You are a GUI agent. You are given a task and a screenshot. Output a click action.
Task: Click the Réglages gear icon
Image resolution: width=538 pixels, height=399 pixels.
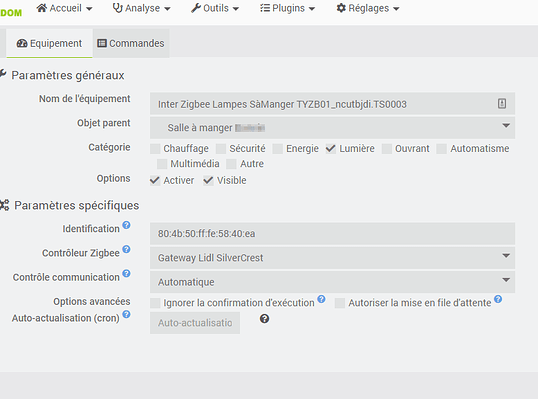point(341,8)
